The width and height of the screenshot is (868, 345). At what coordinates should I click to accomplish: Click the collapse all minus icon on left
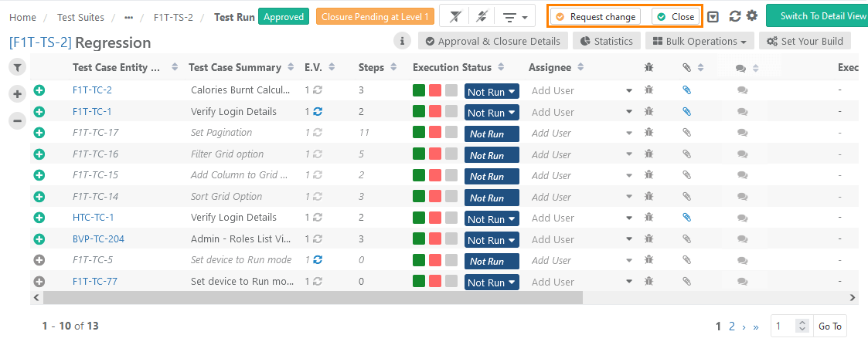click(x=17, y=120)
